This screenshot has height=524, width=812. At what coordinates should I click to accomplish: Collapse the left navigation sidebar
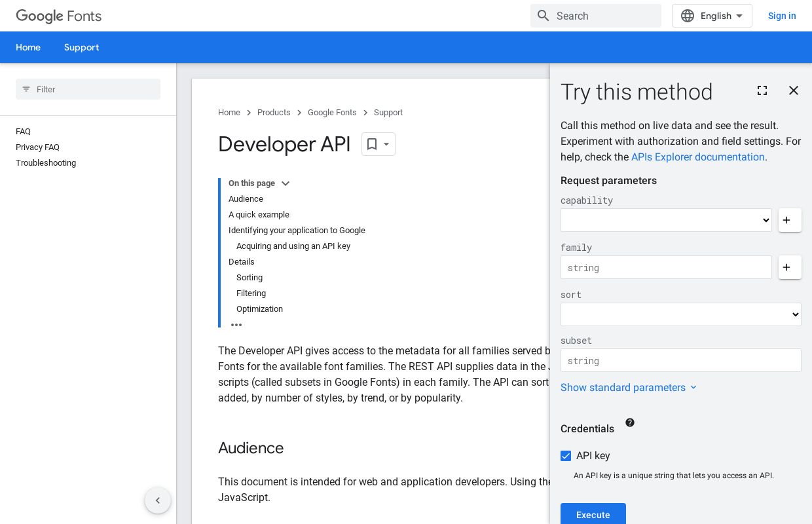[x=158, y=500]
